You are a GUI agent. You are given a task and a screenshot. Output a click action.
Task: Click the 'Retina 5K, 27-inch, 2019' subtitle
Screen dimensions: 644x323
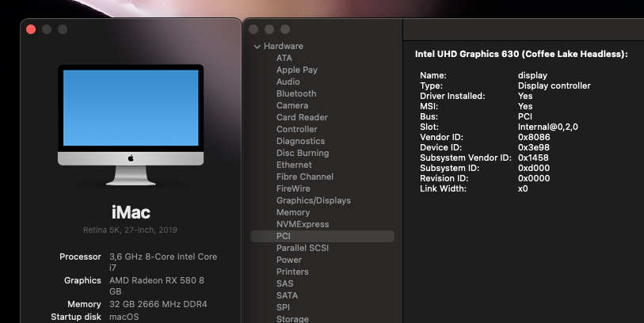point(130,230)
